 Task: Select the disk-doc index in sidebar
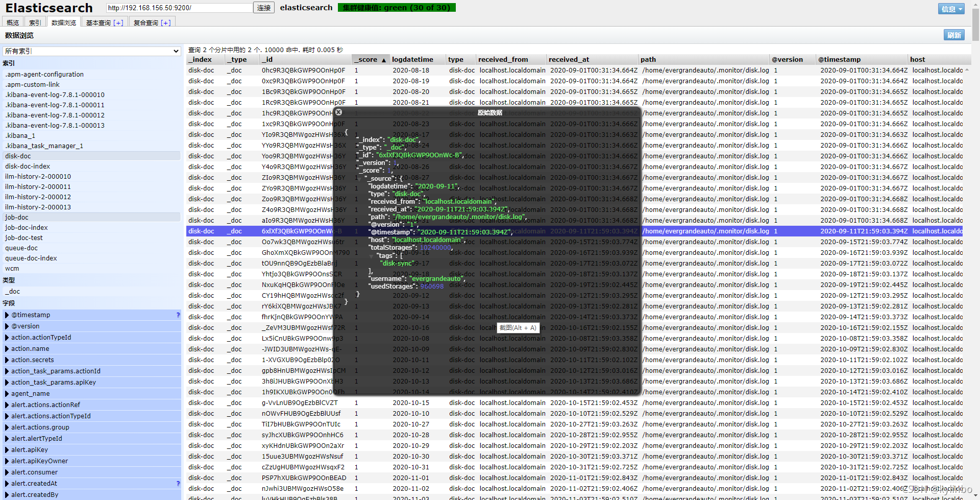click(x=92, y=156)
